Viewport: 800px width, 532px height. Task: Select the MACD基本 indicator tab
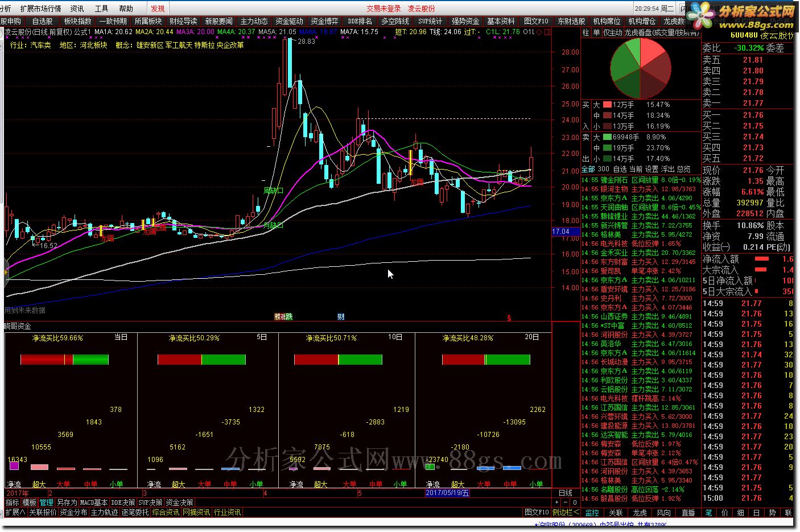point(93,502)
